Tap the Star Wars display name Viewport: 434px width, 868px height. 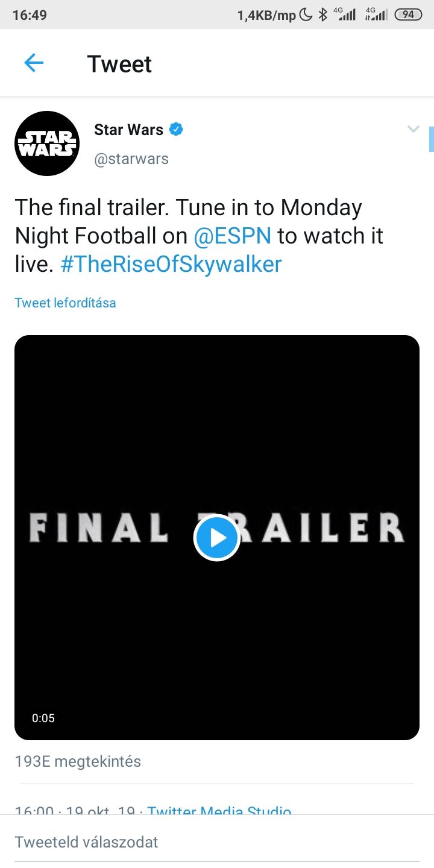(128, 130)
